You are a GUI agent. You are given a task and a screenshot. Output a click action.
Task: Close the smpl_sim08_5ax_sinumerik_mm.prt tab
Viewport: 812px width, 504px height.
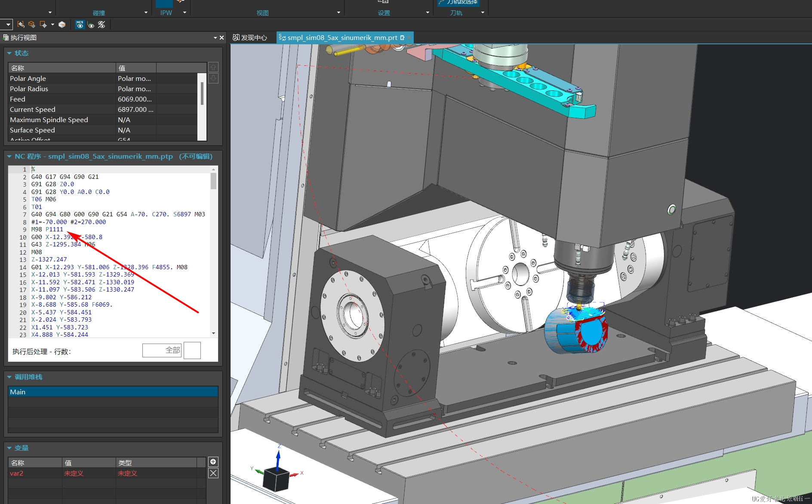pyautogui.click(x=409, y=37)
